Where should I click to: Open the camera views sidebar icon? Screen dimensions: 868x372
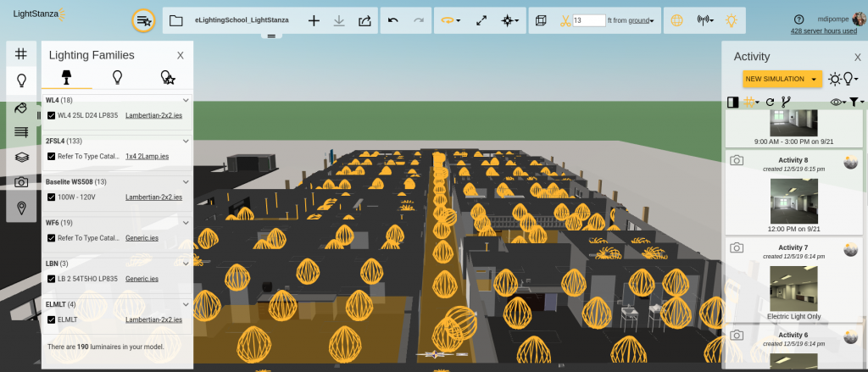tap(21, 182)
